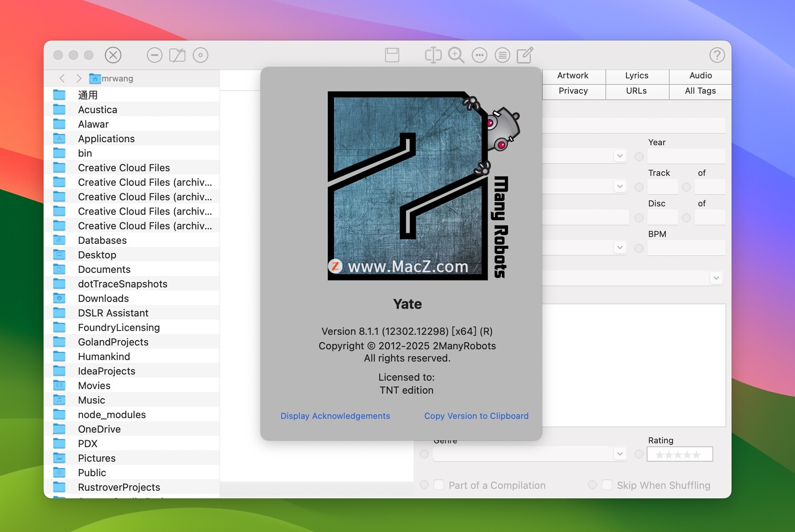Image resolution: width=795 pixels, height=532 pixels.
Task: Select the Acustica folder row
Action: (x=132, y=110)
